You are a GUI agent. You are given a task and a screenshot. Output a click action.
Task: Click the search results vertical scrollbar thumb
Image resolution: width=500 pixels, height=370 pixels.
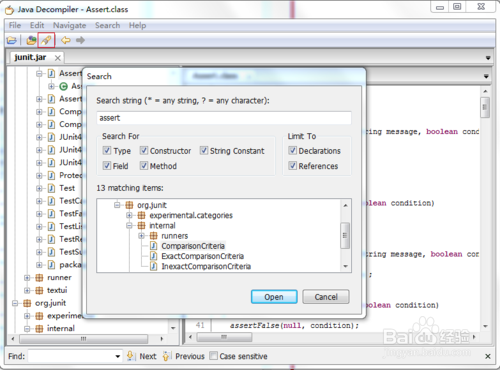[x=345, y=235]
